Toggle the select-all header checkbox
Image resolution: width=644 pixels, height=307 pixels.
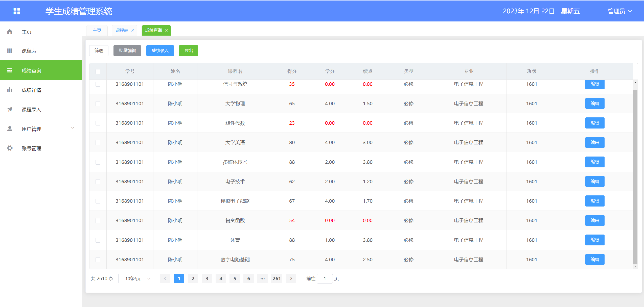(x=98, y=71)
